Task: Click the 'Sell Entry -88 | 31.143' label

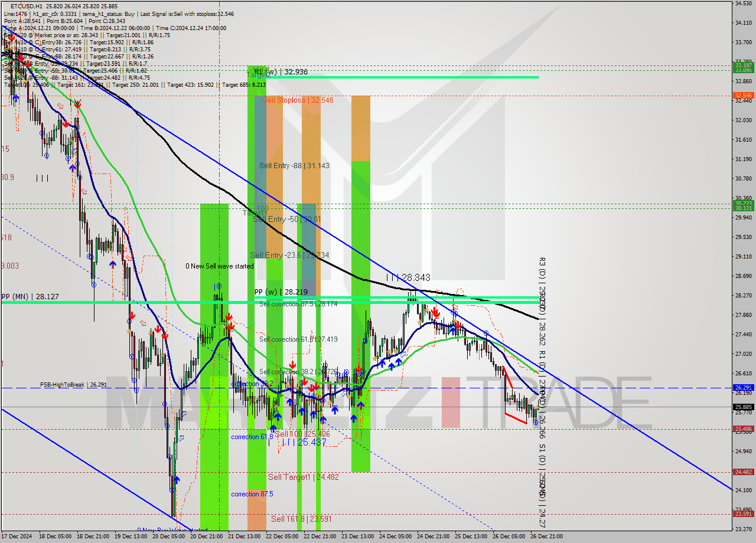Action: pyautogui.click(x=294, y=165)
